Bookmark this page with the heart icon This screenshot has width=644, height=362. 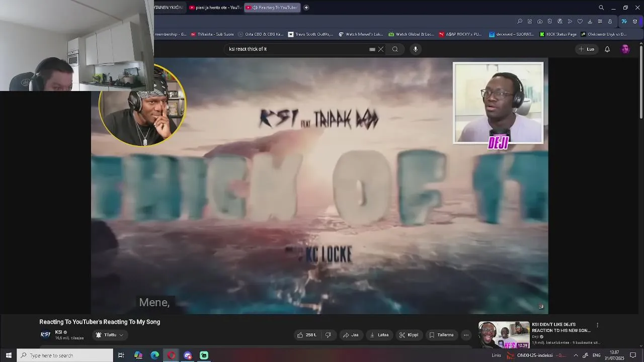pos(580,22)
